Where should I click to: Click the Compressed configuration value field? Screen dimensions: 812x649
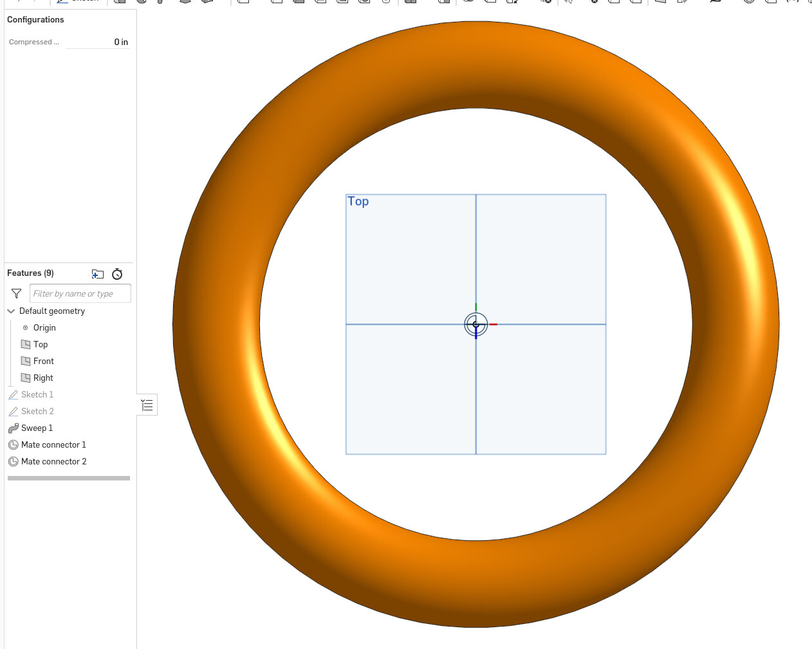pos(98,42)
